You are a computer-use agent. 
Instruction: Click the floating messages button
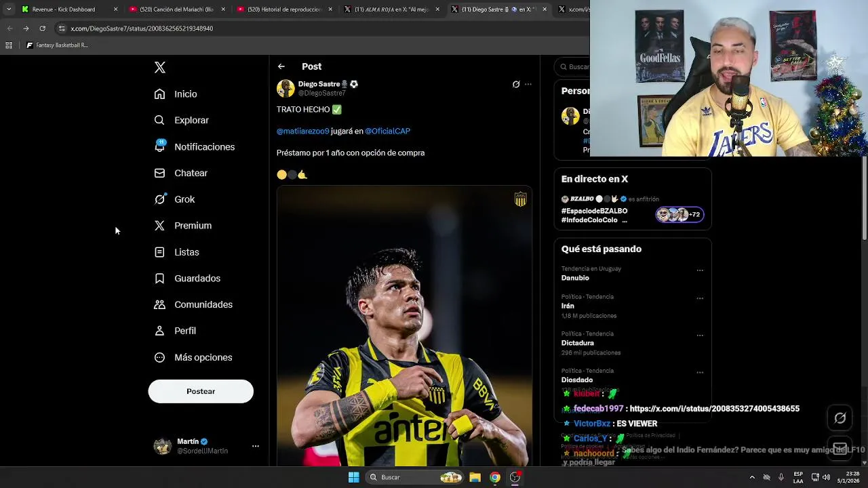(x=840, y=448)
